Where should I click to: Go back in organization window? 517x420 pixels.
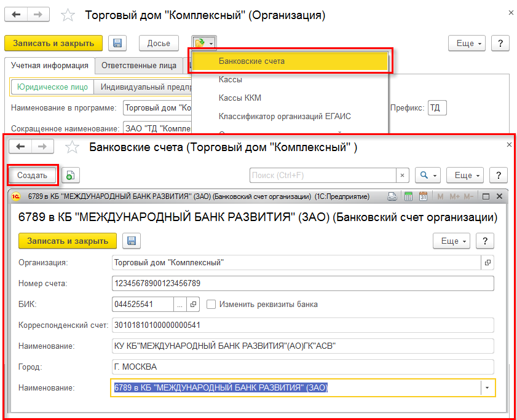pos(16,15)
